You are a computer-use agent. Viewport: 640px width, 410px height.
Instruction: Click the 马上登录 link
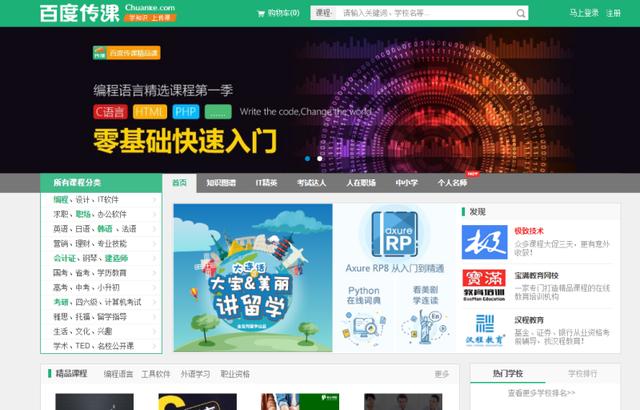click(584, 13)
